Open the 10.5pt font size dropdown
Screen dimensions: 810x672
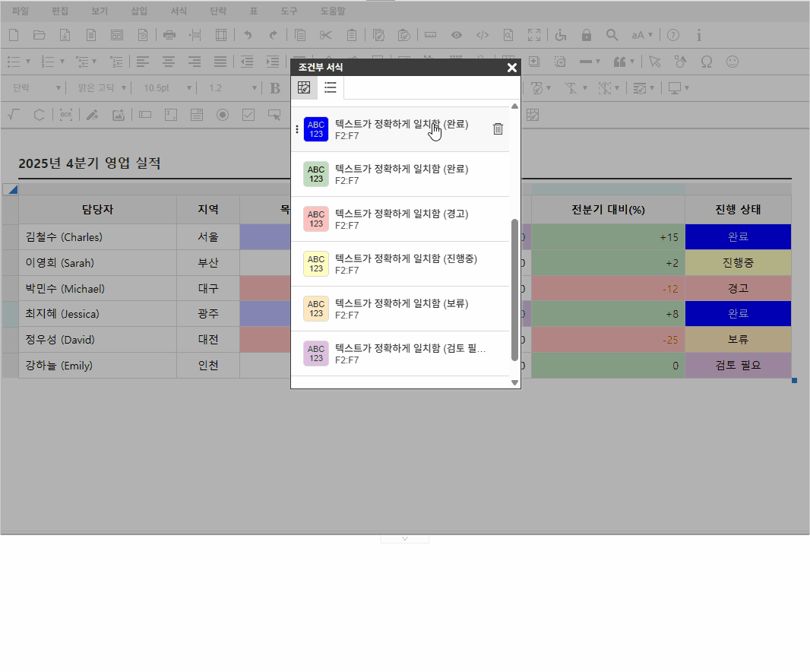163,88
